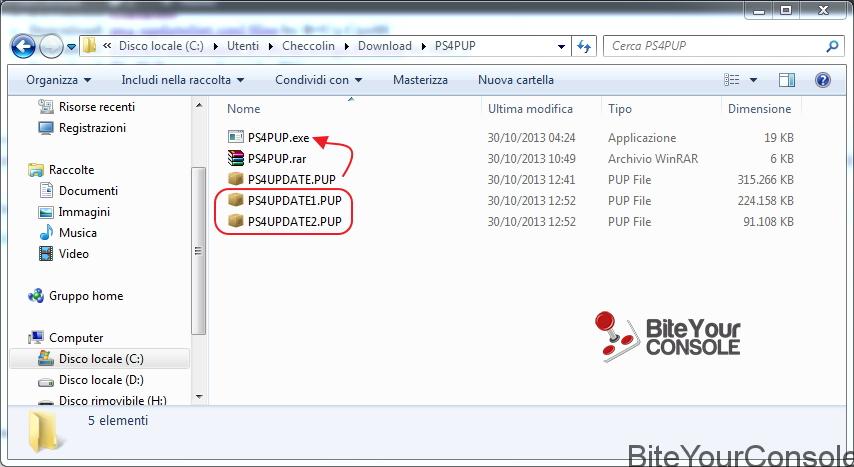Select Gruppo home in navigation pane
The height and width of the screenshot is (467, 854).
86,296
